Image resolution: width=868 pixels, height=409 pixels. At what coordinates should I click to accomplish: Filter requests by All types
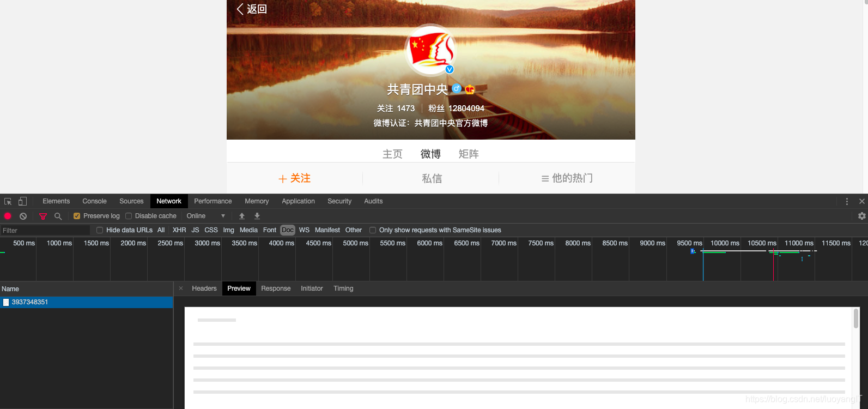click(x=161, y=230)
